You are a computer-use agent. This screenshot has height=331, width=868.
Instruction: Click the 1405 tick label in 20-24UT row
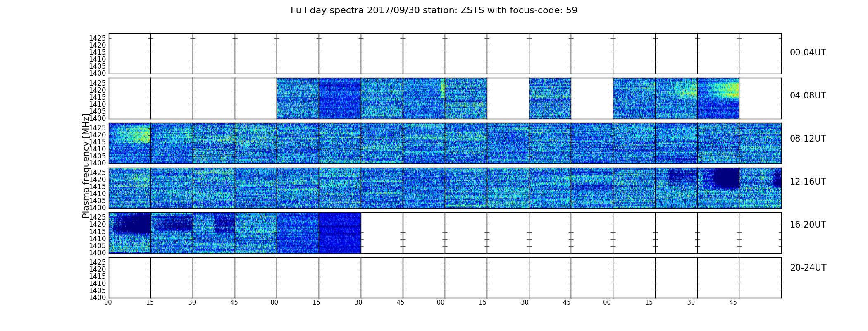(x=98, y=290)
